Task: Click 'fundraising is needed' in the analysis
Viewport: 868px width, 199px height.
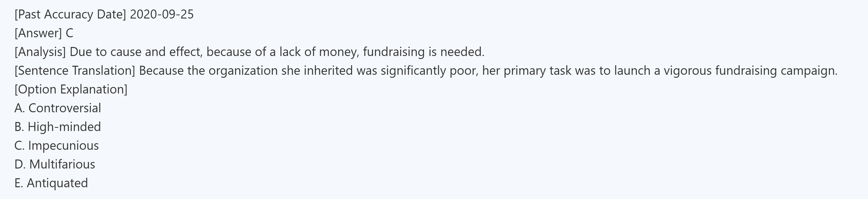Action: [423, 52]
